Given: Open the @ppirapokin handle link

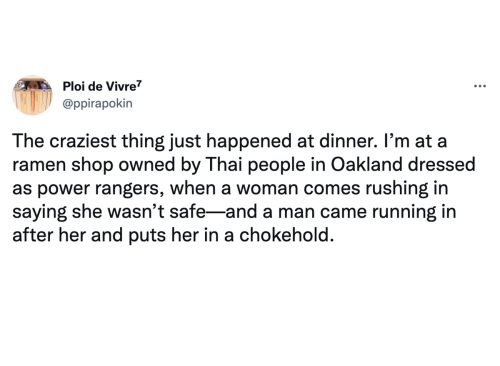Looking at the screenshot, I should 98,104.
